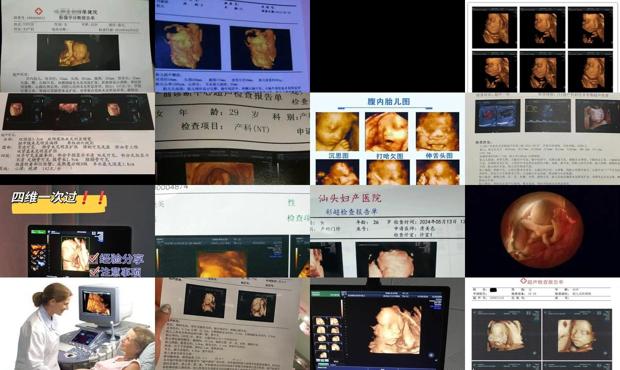This screenshot has height=370, width=620.
Task: Open report with Doppler and 3D scan images
Action: (x=542, y=139)
